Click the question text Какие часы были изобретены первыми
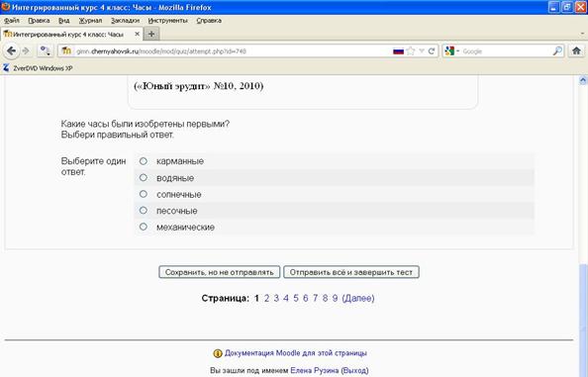The height and width of the screenshot is (377, 588). (146, 124)
